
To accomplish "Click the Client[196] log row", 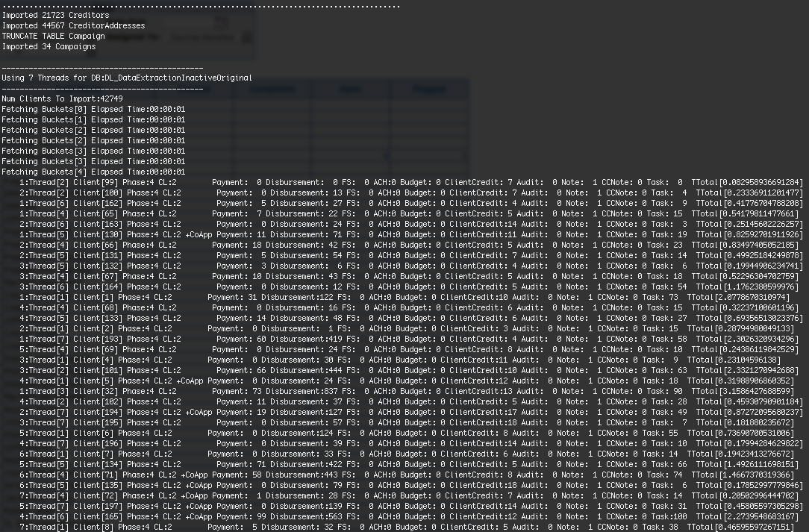I will coord(412,443).
